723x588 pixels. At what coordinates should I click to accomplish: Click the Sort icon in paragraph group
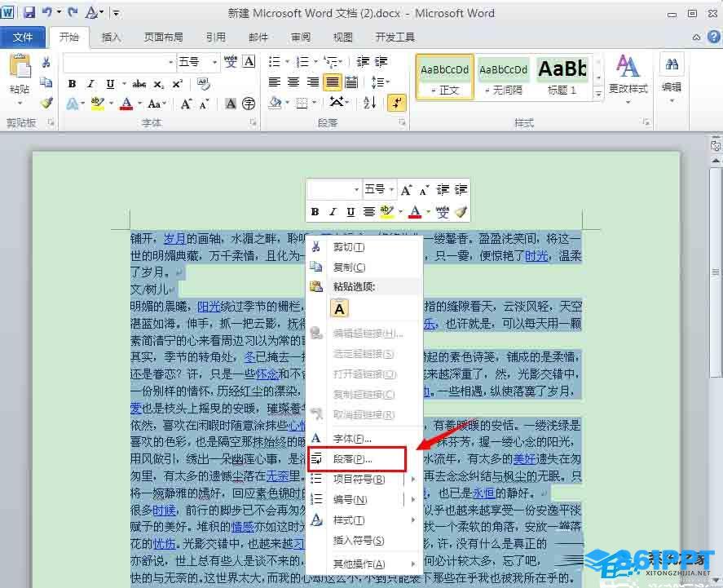coord(370,103)
